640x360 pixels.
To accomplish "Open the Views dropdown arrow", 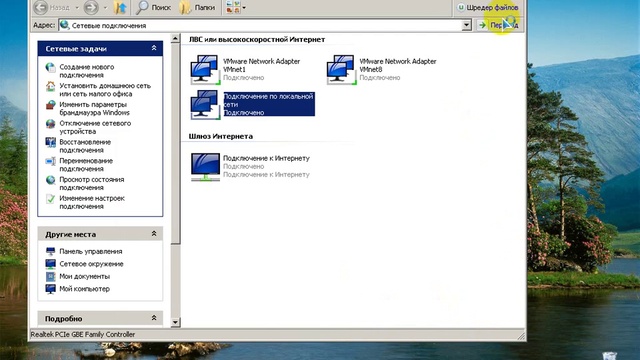I will pyautogui.click(x=244, y=8).
